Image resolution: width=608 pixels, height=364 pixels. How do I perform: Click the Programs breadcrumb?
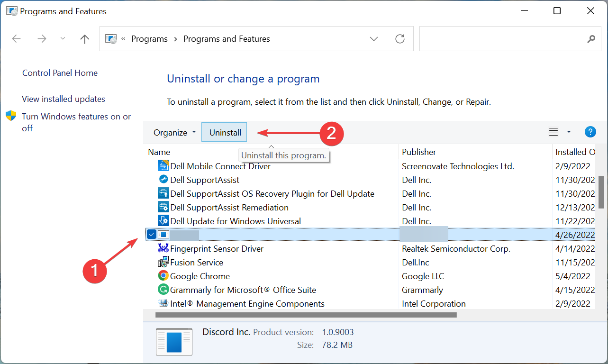click(x=149, y=39)
